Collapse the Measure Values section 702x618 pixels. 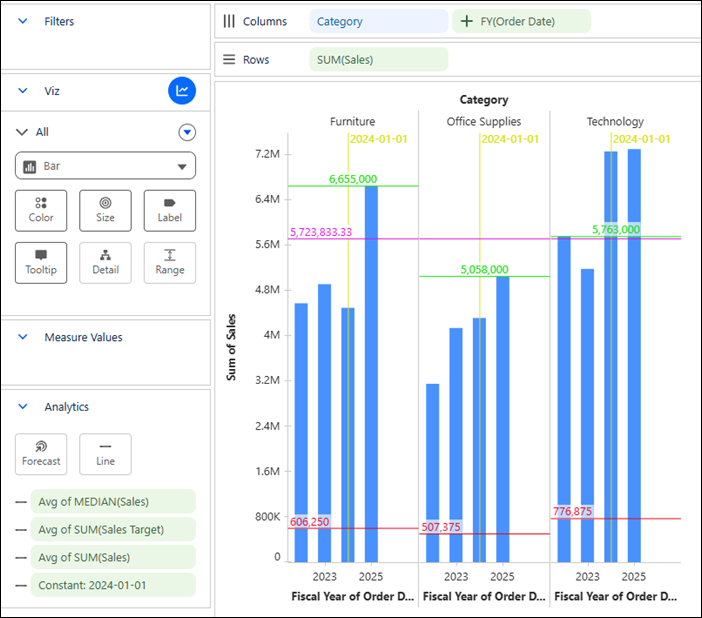22,337
